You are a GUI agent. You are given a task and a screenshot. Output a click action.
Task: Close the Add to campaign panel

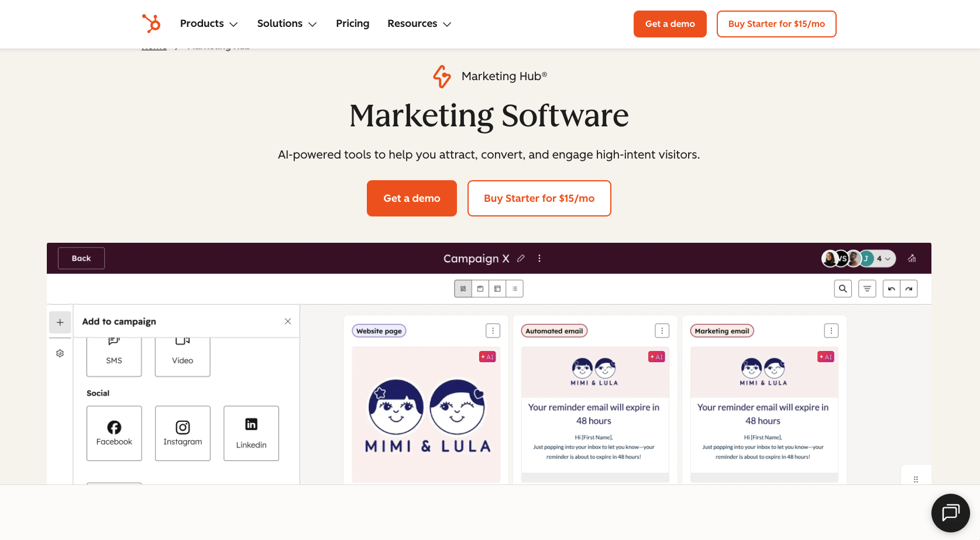click(288, 321)
